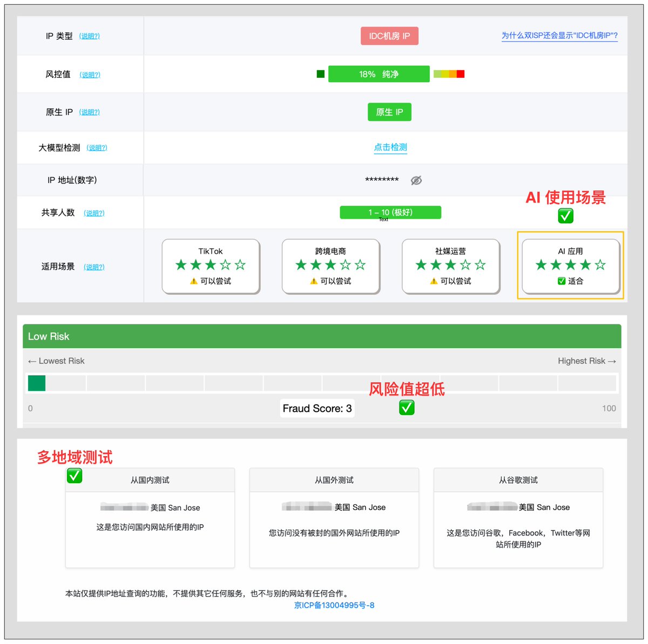Click the warning icon in TikTok card
This screenshot has width=648, height=644.
tap(193, 281)
